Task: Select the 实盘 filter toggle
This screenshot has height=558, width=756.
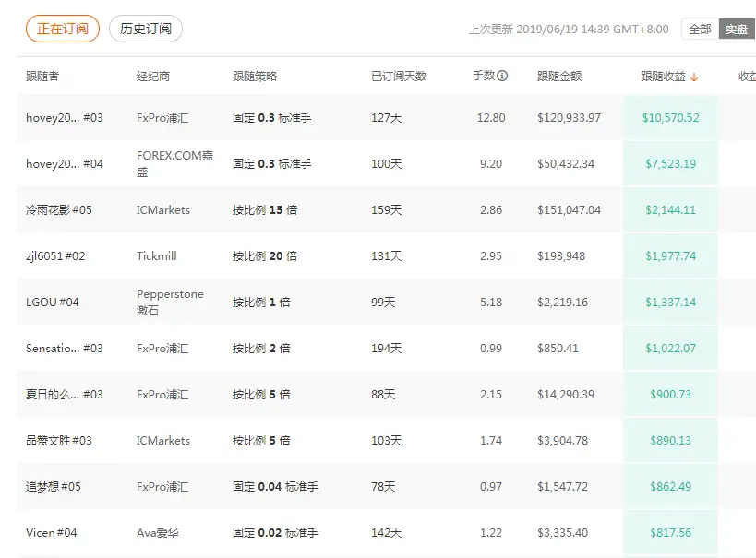Action: point(737,29)
